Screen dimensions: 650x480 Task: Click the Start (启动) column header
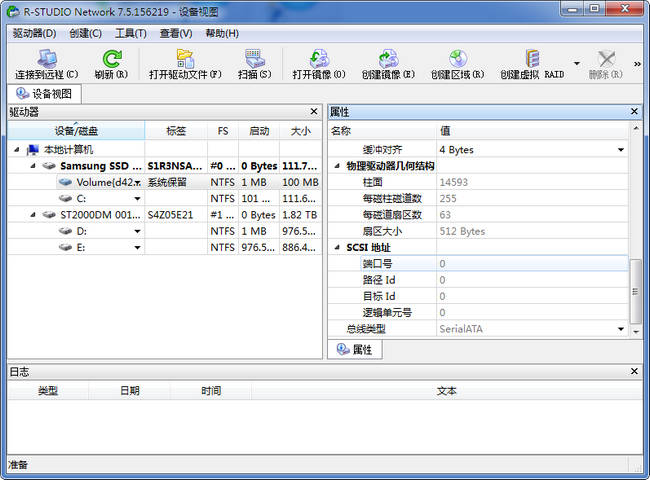(x=259, y=131)
